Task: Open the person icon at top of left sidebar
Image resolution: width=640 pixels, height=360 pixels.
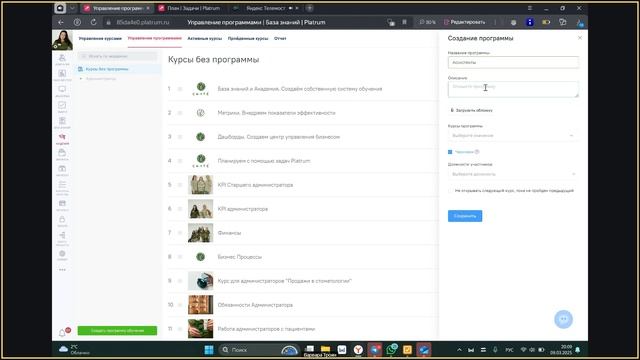Action: 62,58
